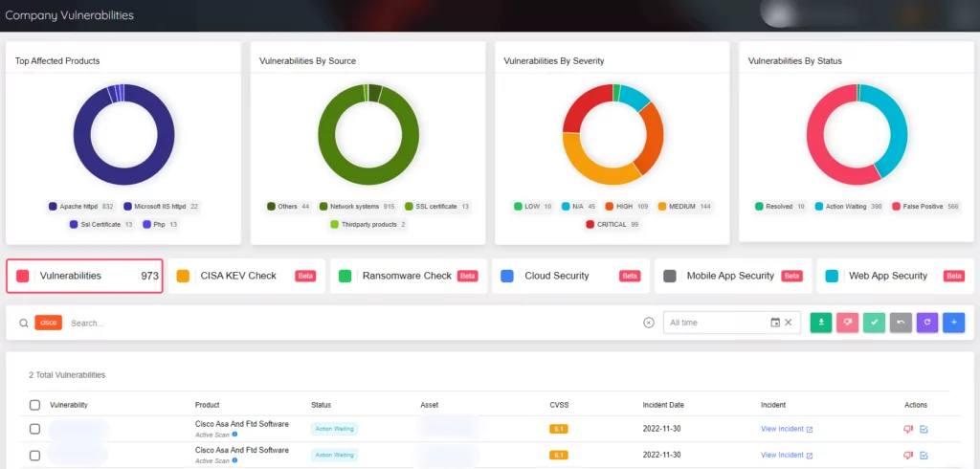Click the 6.1 CVSS badge in second row
Image resolution: width=980 pixels, height=469 pixels.
[x=559, y=456]
